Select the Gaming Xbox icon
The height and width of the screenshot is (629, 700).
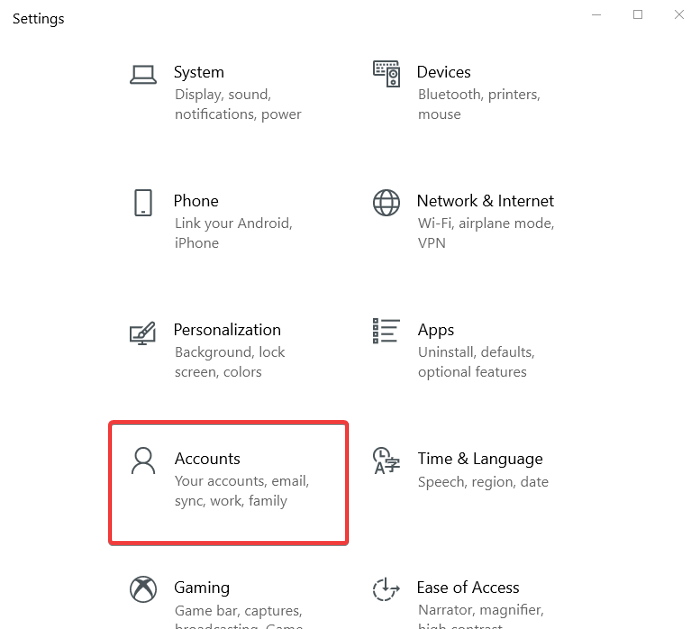144,589
